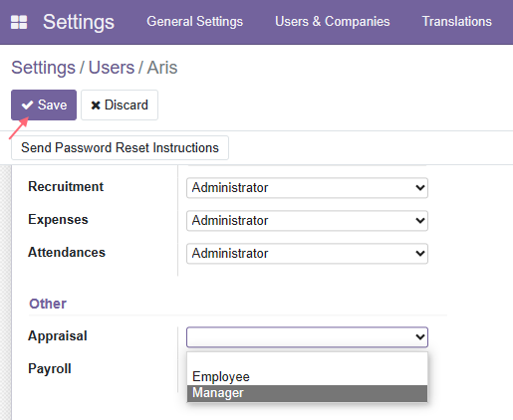The height and width of the screenshot is (420, 513).
Task: Open Users & Companies menu
Action: (x=333, y=22)
